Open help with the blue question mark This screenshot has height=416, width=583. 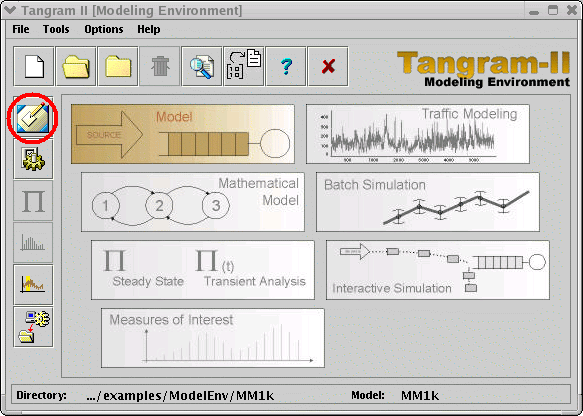pos(286,66)
